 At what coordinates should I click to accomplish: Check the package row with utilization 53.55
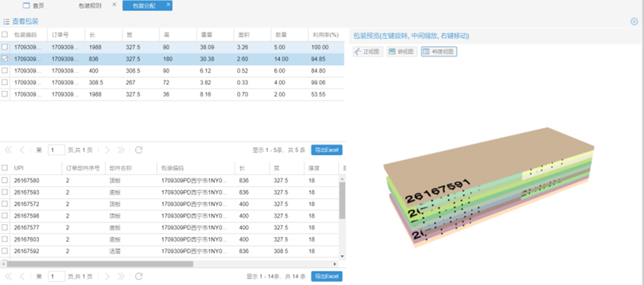[5, 94]
